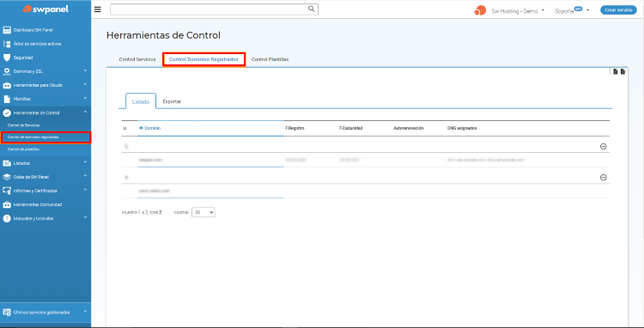
Task: Collapse Herramientas de Control chevron
Action: [85, 112]
